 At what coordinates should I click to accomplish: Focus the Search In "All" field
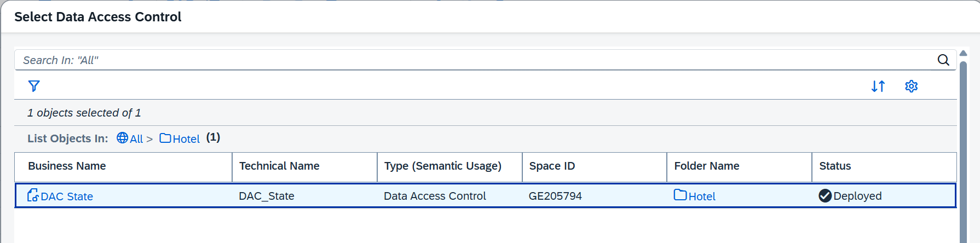(x=476, y=60)
